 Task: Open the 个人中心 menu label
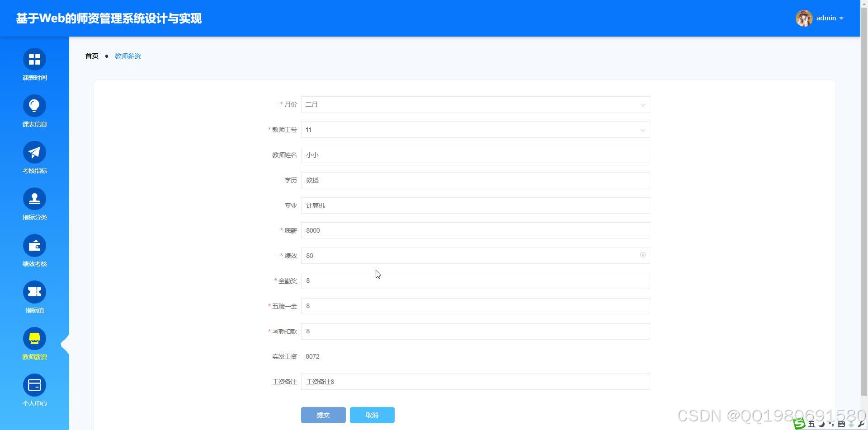pyautogui.click(x=35, y=403)
